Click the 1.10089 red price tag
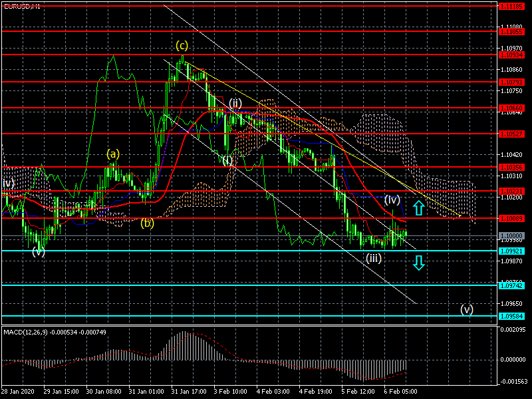Image resolution: width=532 pixels, height=399 pixels. tap(511, 219)
